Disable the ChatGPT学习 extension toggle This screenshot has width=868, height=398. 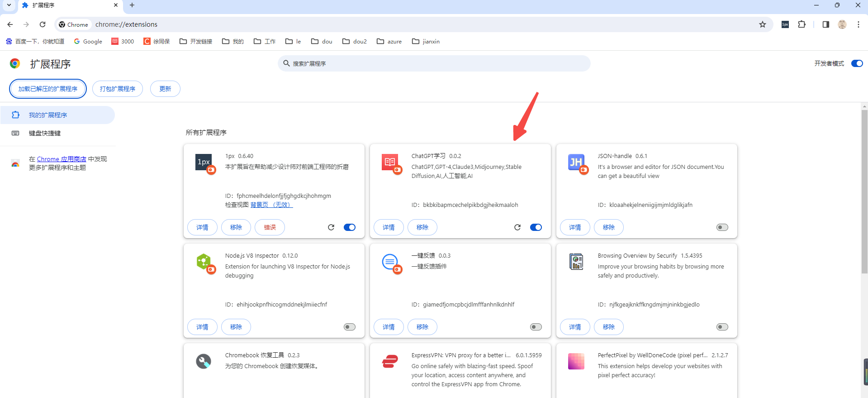(x=536, y=227)
